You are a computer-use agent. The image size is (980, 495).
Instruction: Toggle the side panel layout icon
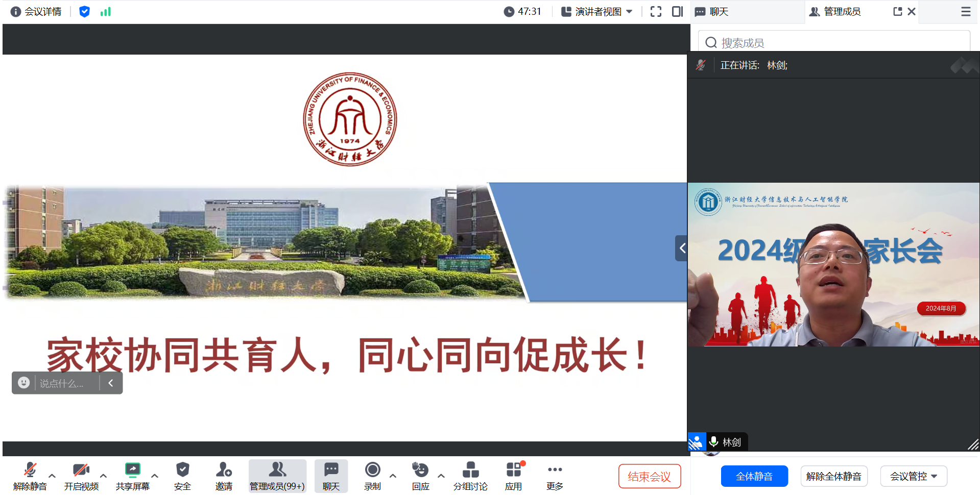(677, 12)
